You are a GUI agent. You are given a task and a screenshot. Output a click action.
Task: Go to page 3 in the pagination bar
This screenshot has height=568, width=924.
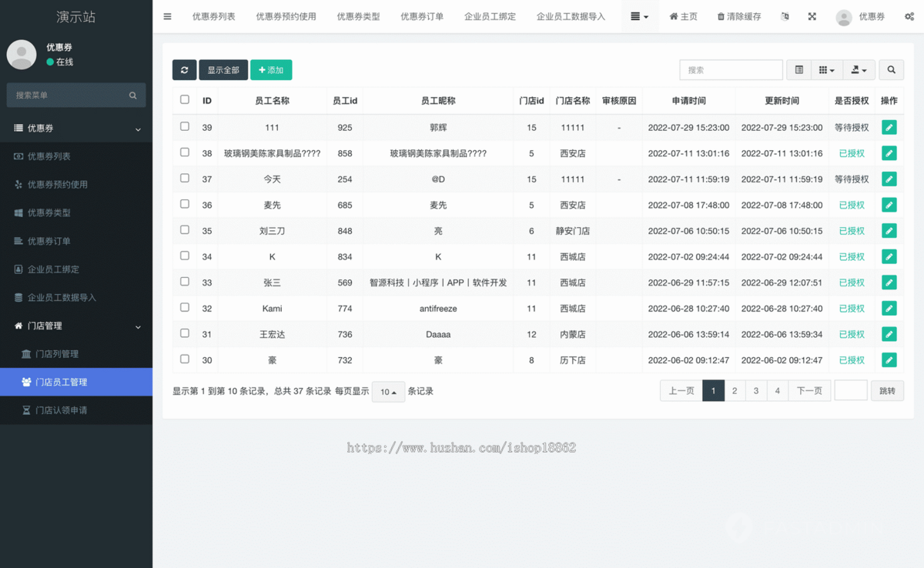tap(755, 390)
